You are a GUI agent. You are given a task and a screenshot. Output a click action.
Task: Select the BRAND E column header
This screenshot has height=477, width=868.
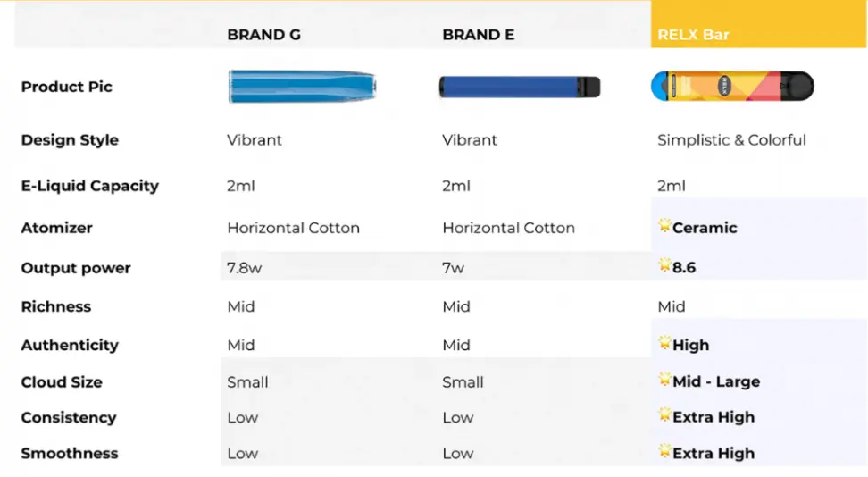point(478,35)
